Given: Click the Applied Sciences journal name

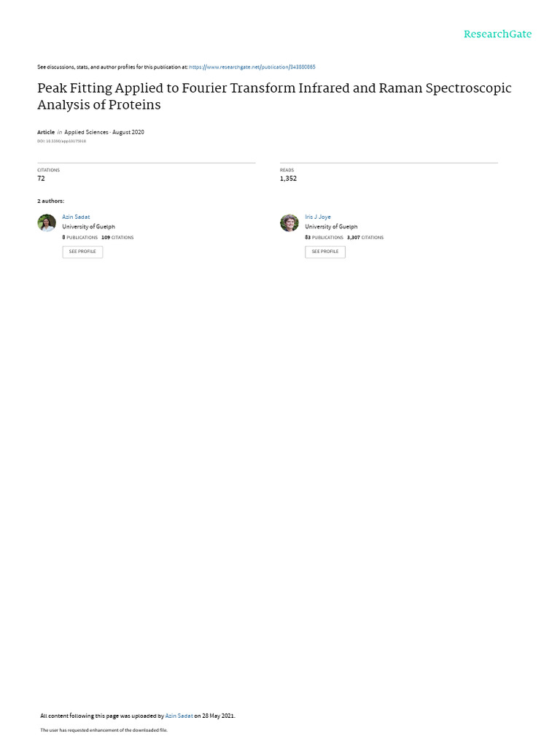Looking at the screenshot, I should 86,132.
